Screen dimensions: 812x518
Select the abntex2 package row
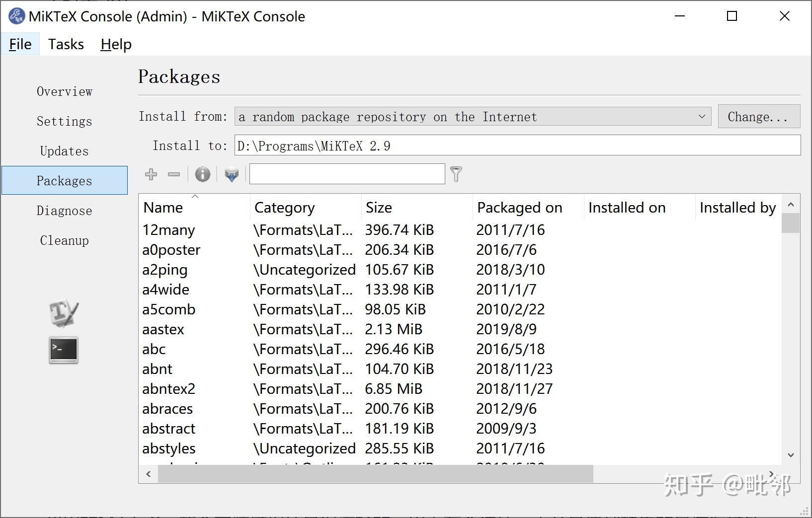point(169,389)
